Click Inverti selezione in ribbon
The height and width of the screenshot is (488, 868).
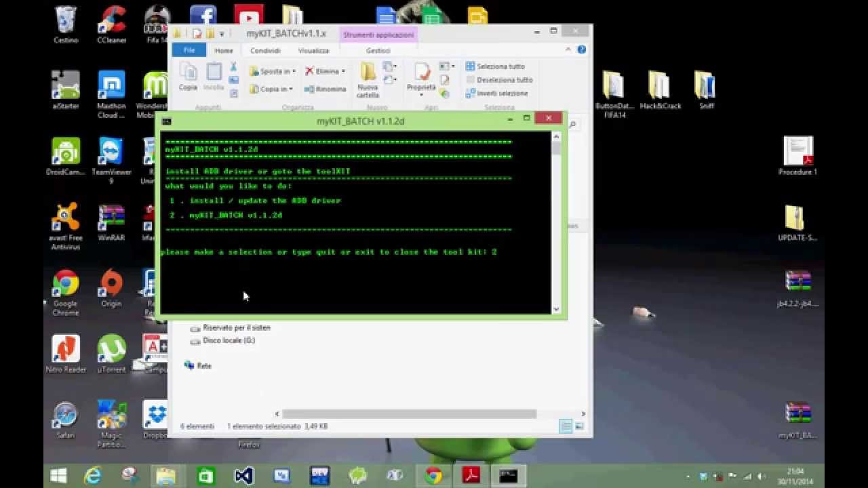496,94
